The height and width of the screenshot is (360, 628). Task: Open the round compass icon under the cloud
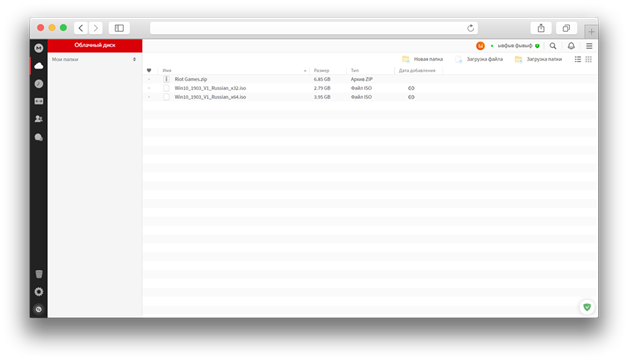click(x=38, y=84)
